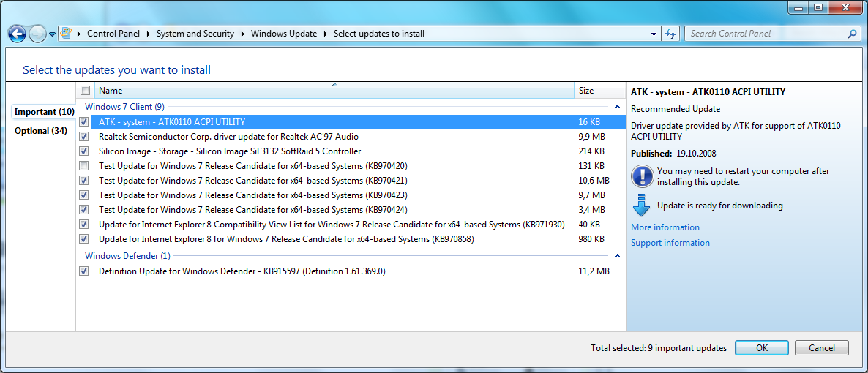The width and height of the screenshot is (868, 373).
Task: Collapse the Windows 7 Client group
Action: tap(617, 106)
